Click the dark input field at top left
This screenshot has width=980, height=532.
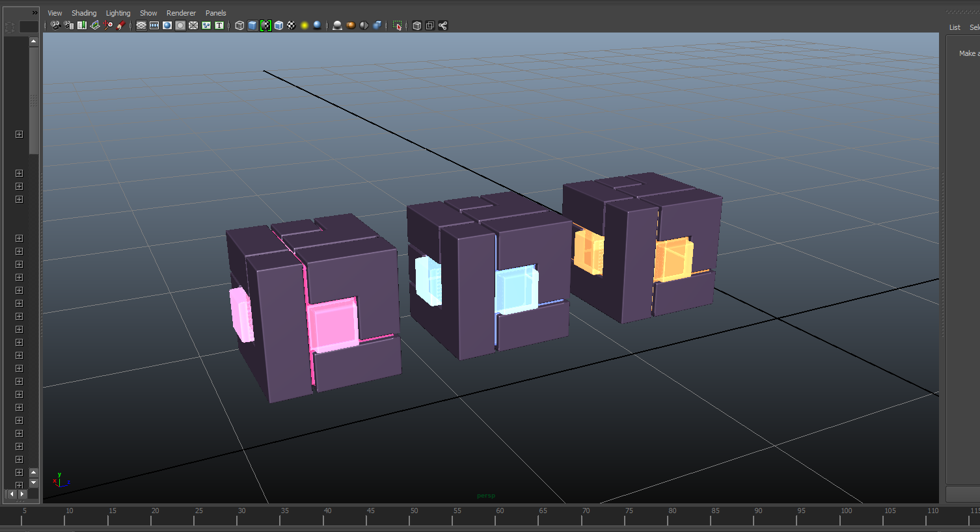coord(29,27)
